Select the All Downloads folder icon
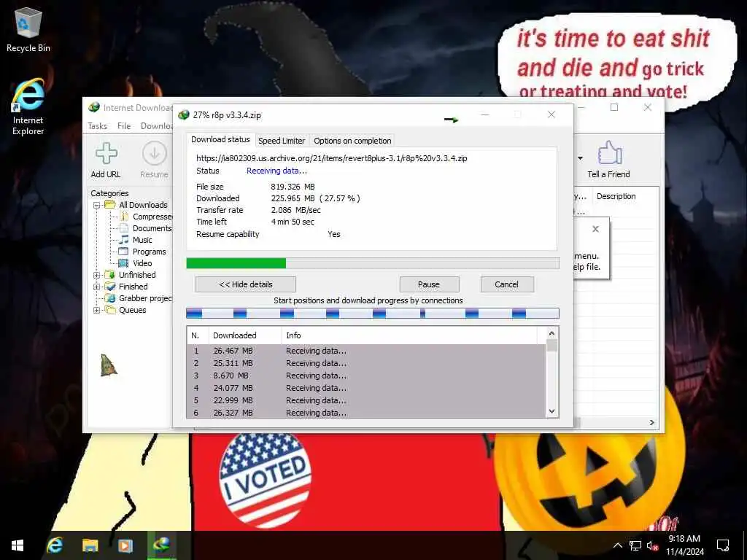Screen dimensions: 747x560 tap(110, 205)
